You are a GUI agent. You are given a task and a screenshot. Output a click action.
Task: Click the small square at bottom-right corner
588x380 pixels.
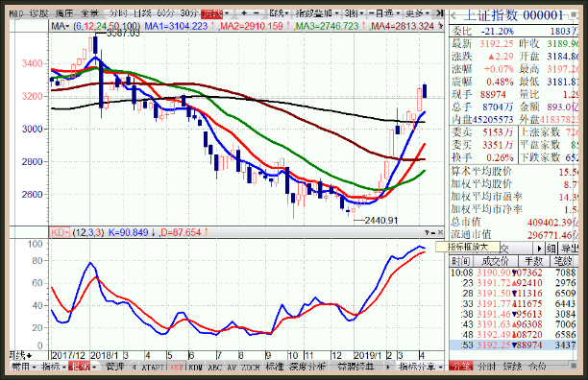[x=573, y=366]
